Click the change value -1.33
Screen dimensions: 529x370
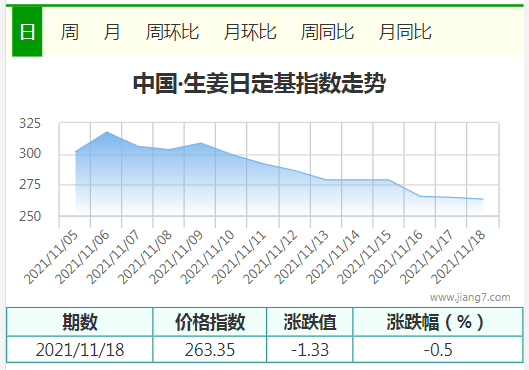click(x=310, y=349)
